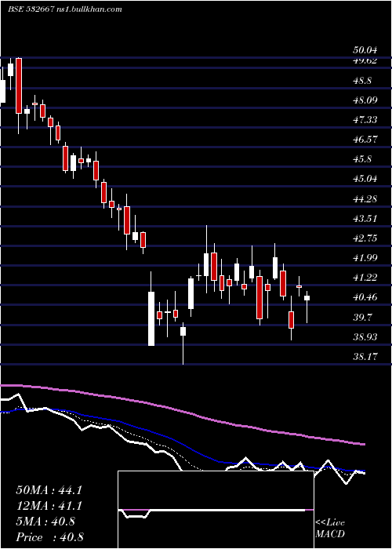Image resolution: width=392 pixels, height=549 pixels.
Task: Click the 40.46 price axis label
Action: click(365, 297)
